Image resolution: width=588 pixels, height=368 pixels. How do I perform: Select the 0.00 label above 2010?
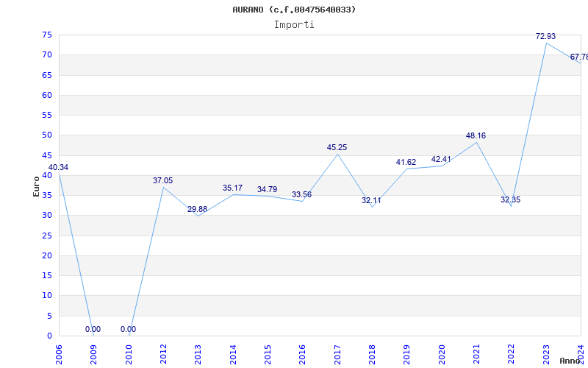click(x=128, y=329)
